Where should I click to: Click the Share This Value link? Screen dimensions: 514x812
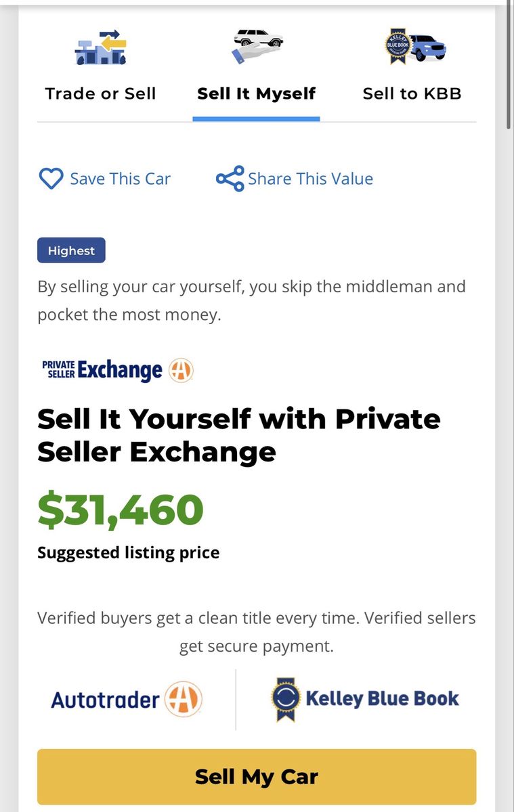[x=310, y=179]
